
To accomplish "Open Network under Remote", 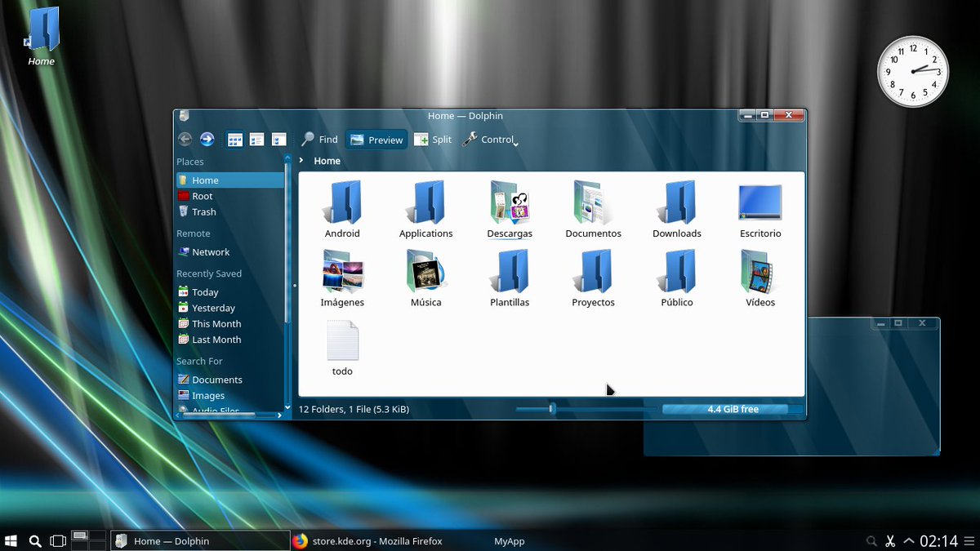I will point(229,252).
